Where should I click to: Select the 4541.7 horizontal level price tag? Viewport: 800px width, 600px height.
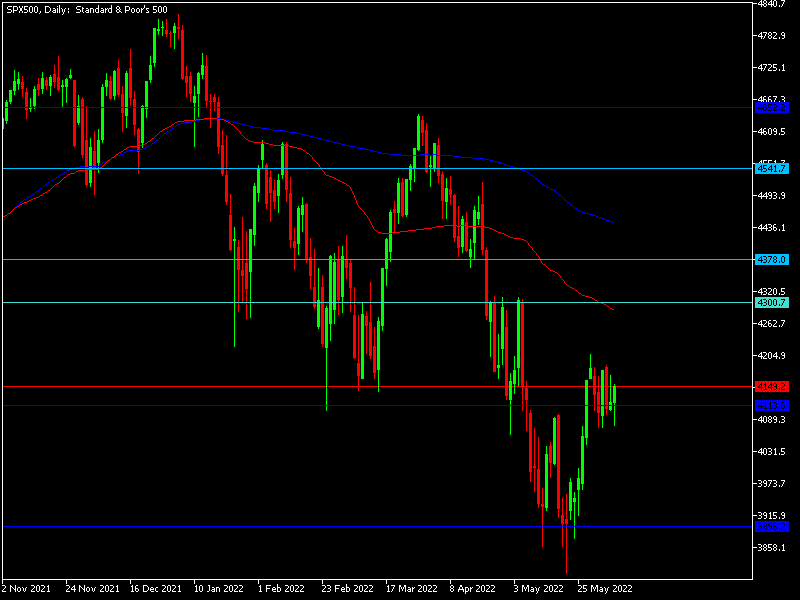tap(771, 168)
